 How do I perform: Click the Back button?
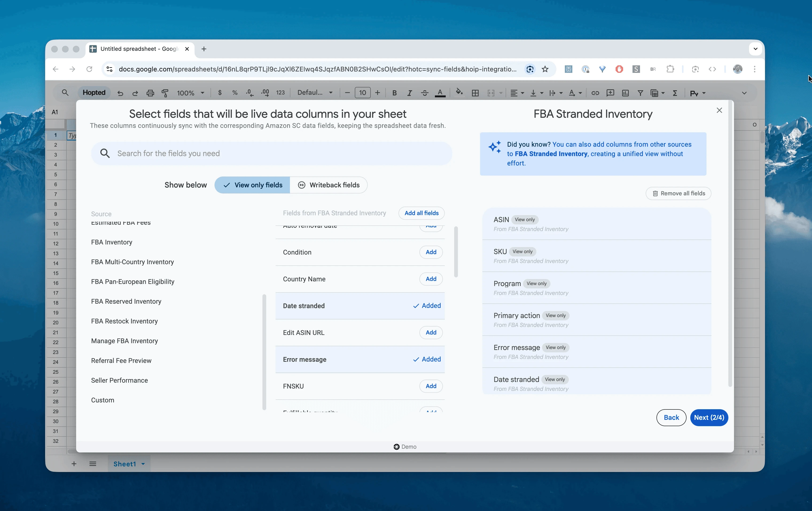671,418
